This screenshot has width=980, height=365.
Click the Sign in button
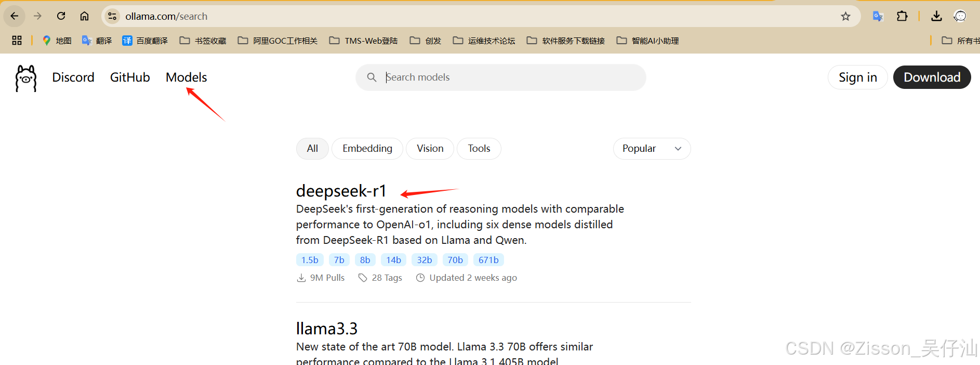(x=857, y=77)
